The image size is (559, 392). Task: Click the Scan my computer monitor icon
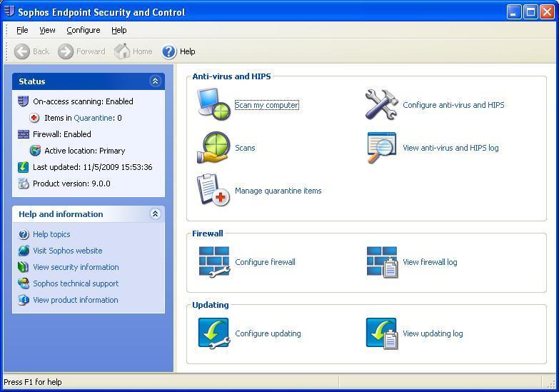(x=214, y=104)
